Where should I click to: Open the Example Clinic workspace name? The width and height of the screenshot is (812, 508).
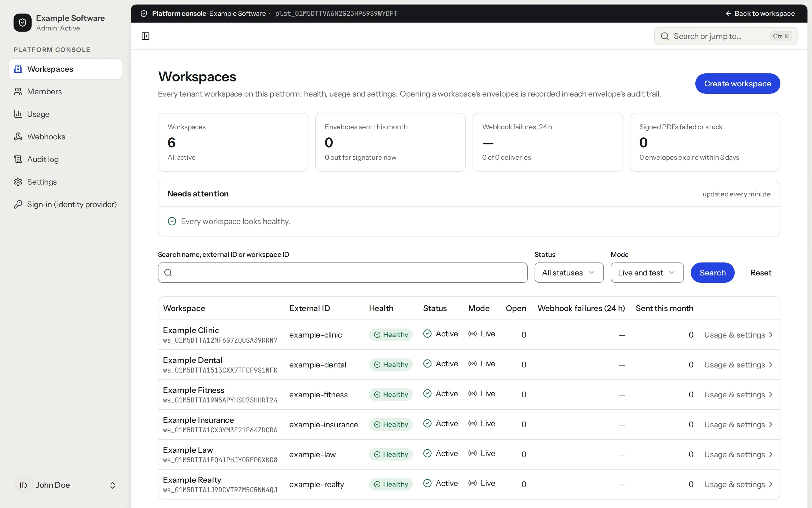pos(191,330)
